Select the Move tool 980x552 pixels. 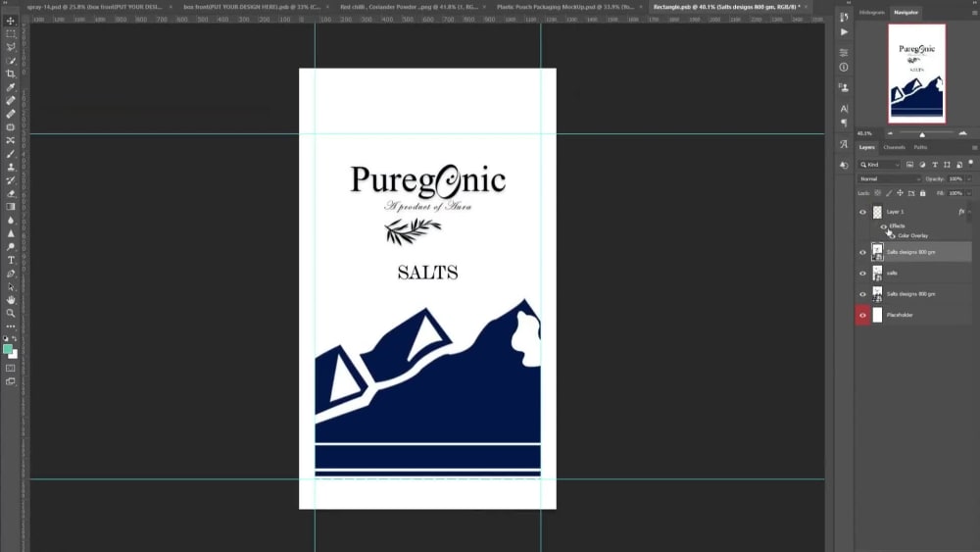click(11, 21)
